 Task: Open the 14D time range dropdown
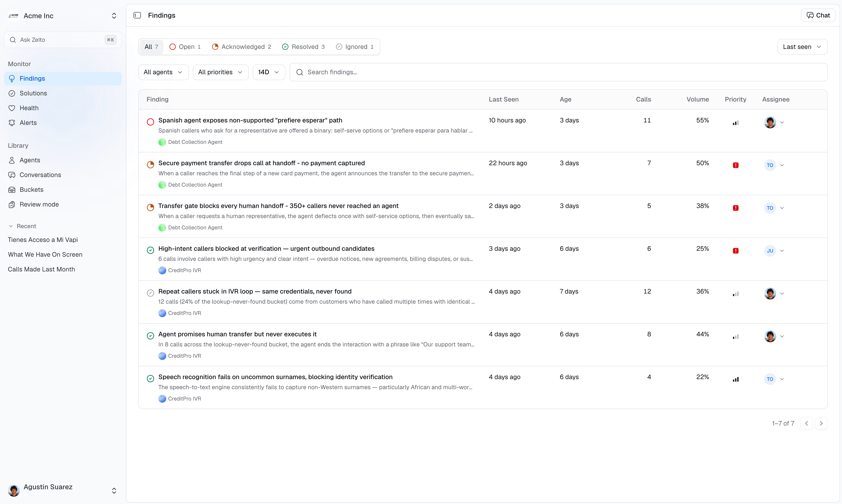point(269,72)
